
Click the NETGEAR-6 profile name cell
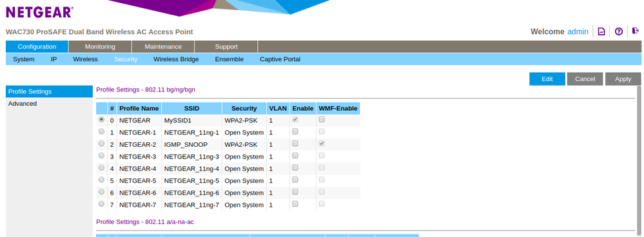point(139,193)
